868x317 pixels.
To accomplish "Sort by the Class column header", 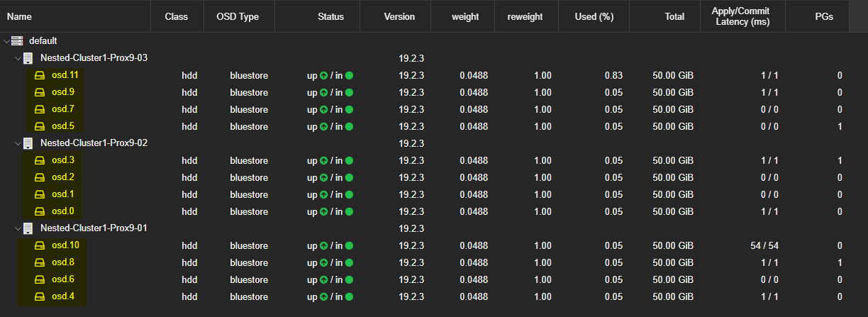I will point(177,16).
